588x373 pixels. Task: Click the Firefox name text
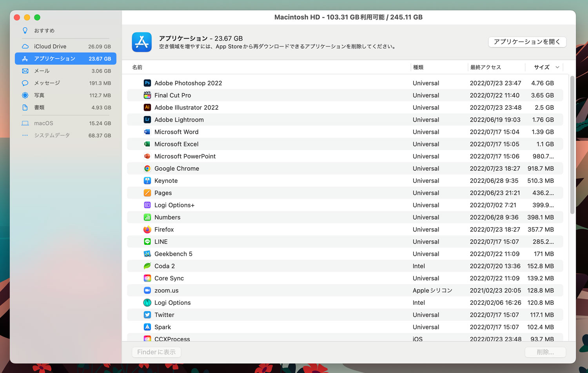(164, 229)
